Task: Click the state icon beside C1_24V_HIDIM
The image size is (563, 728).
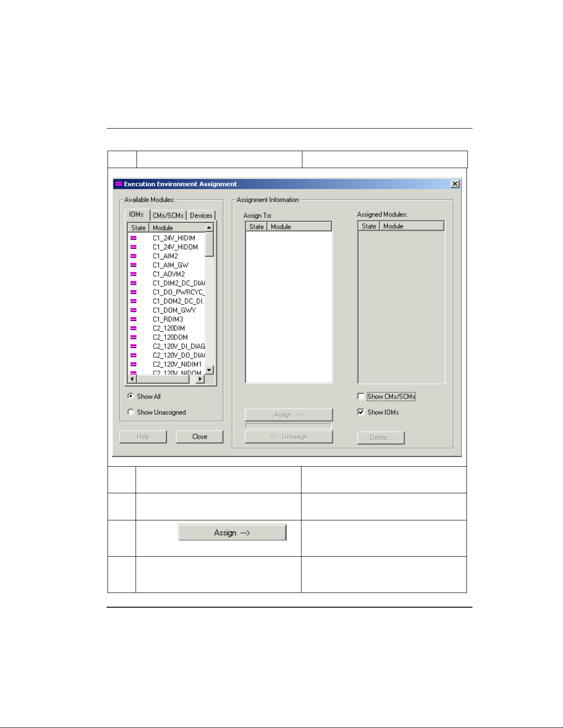Action: [133, 238]
